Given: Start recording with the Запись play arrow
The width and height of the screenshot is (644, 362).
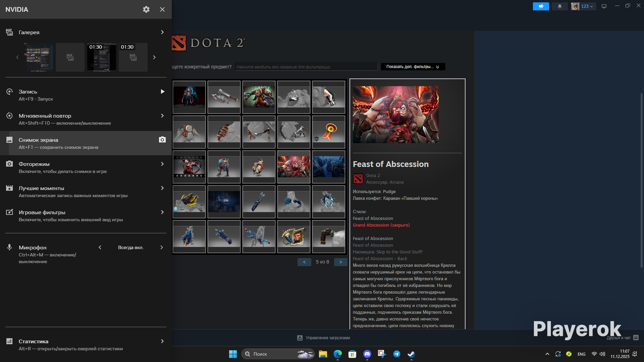Looking at the screenshot, I should click(x=163, y=92).
